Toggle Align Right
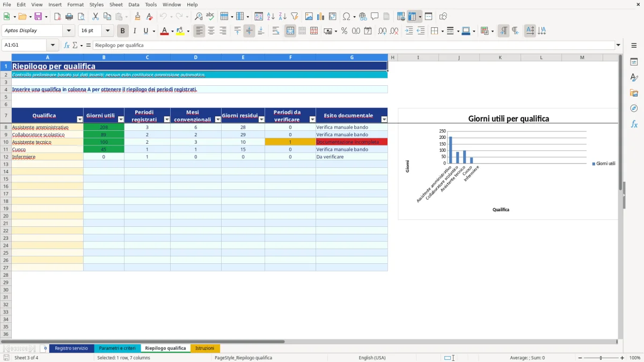The width and height of the screenshot is (644, 362). coord(223,31)
